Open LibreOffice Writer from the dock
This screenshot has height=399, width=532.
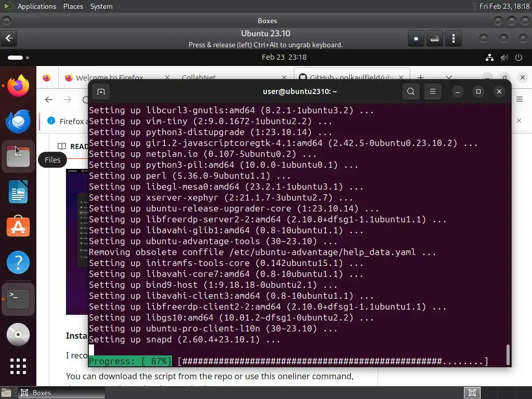click(18, 192)
